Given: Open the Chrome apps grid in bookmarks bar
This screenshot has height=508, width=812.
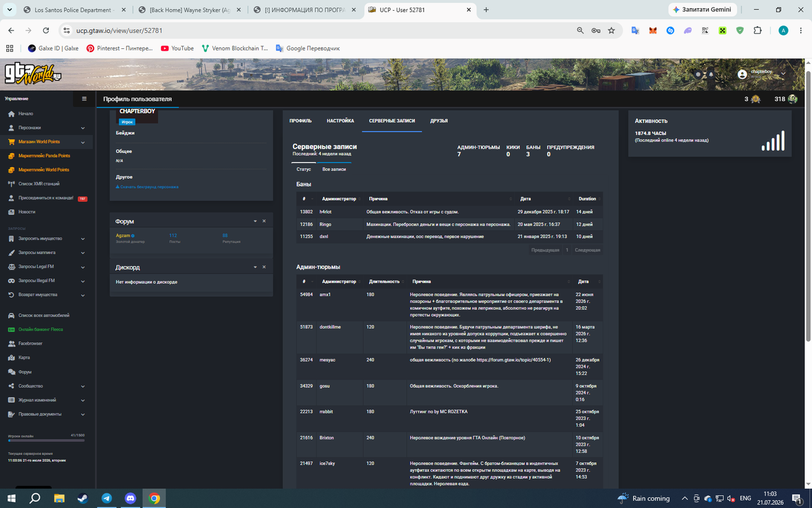Looking at the screenshot, I should [x=10, y=48].
